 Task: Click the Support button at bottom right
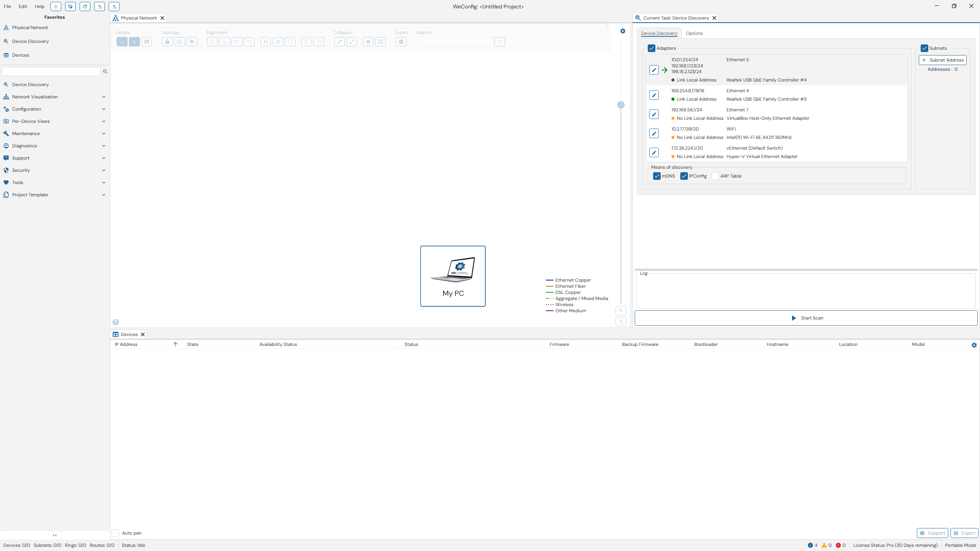click(933, 533)
